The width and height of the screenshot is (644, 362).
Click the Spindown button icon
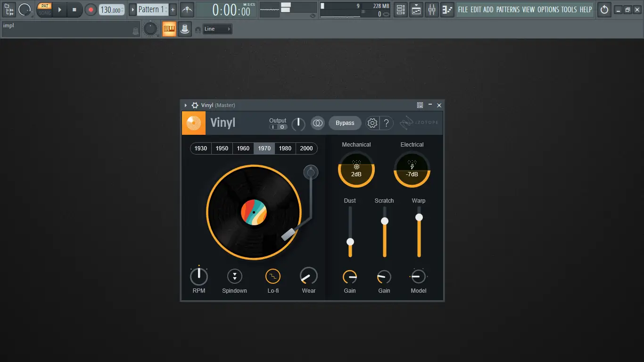click(235, 276)
